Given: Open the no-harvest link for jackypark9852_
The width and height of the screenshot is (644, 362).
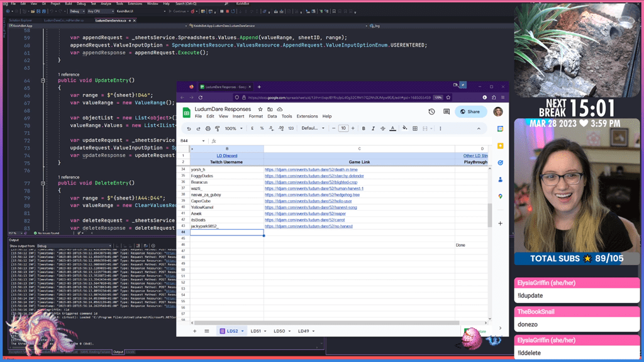Looking at the screenshot, I should tap(308, 226).
